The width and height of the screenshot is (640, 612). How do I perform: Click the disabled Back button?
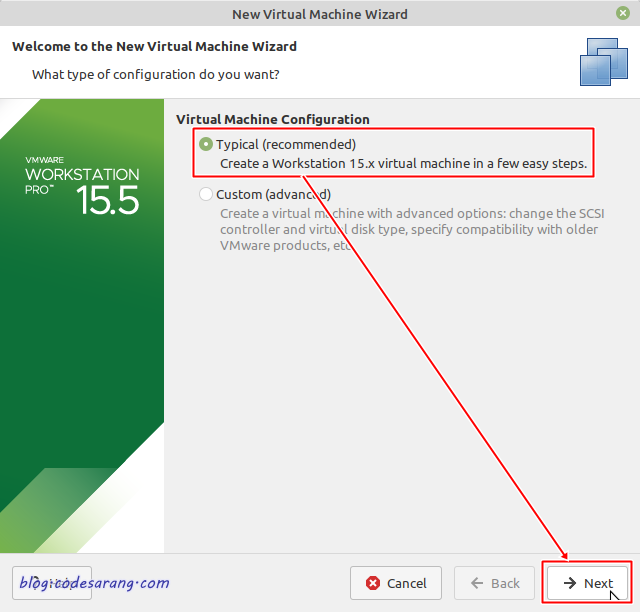click(494, 583)
